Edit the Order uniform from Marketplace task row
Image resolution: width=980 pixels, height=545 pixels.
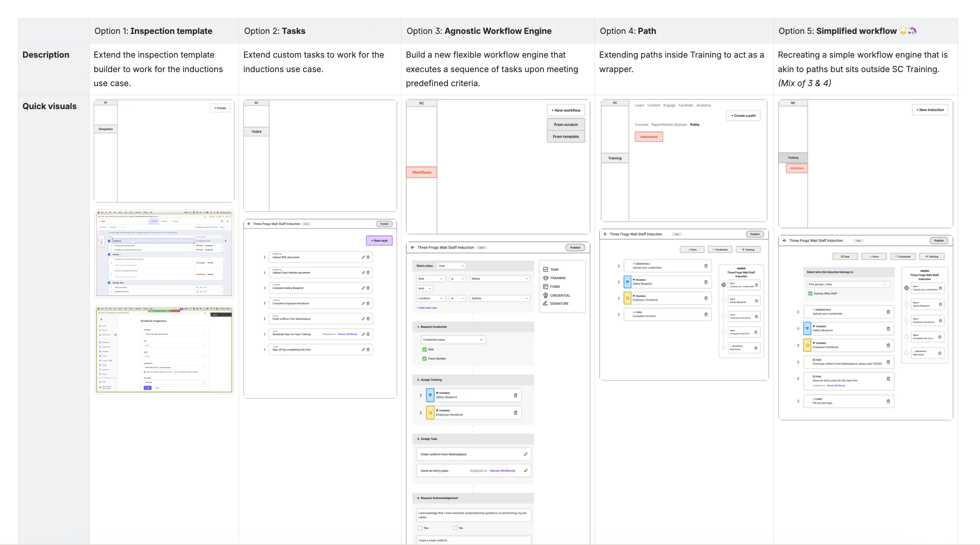click(x=363, y=319)
